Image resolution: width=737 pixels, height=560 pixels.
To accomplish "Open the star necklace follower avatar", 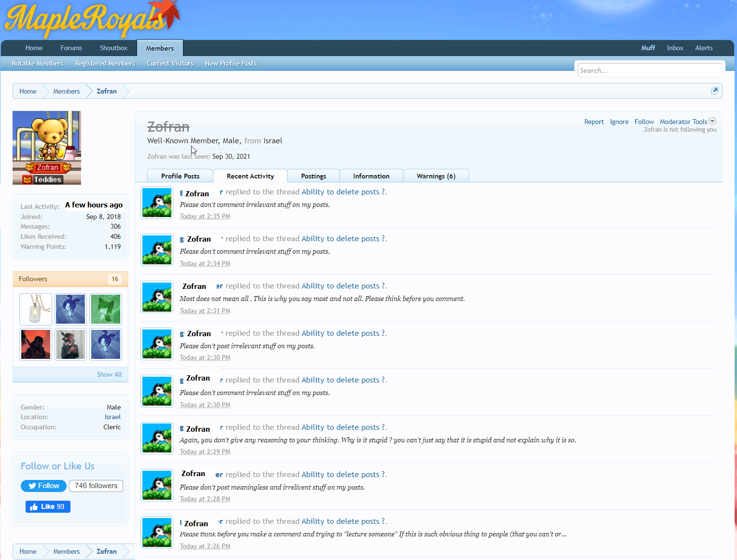I will pyautogui.click(x=36, y=309).
